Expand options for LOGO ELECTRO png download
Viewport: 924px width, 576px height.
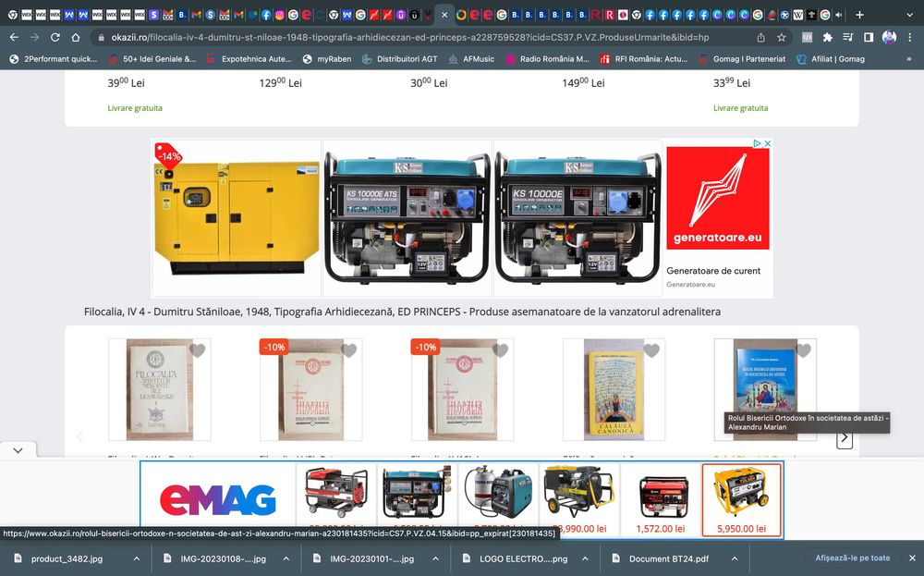(x=585, y=558)
